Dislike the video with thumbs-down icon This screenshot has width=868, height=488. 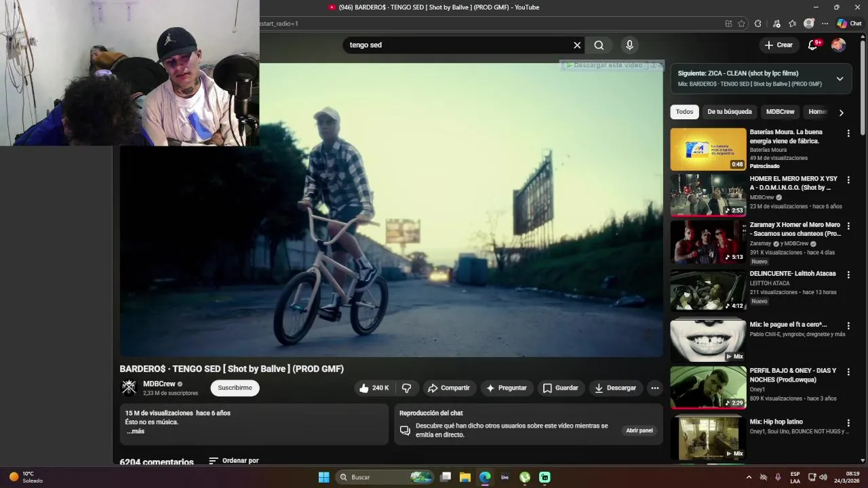point(407,388)
